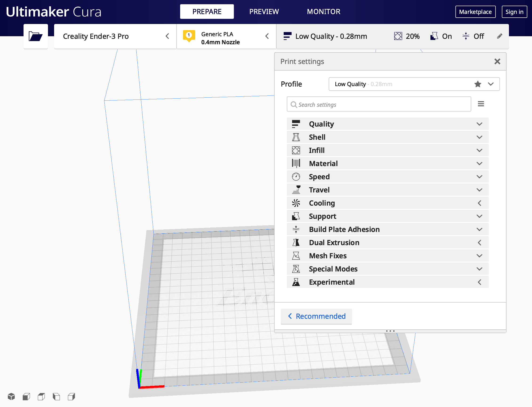532x407 pixels.
Task: Click the support On icon in header
Action: point(434,36)
